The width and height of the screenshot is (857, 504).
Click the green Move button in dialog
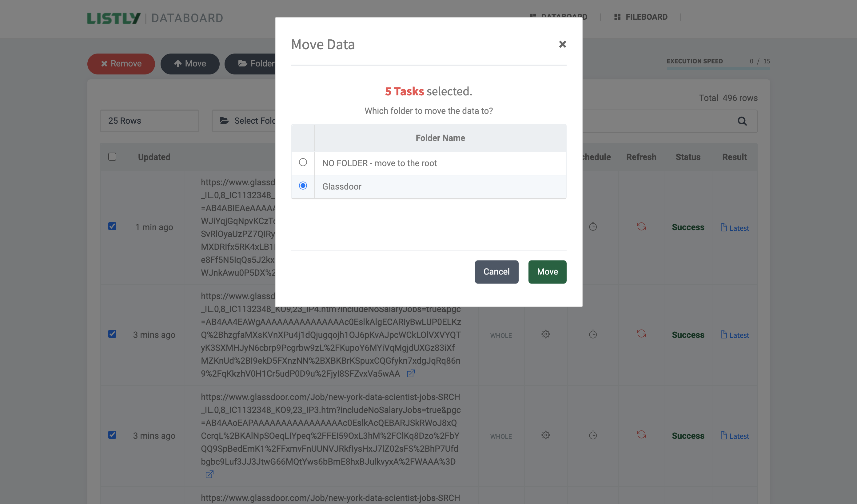[x=547, y=272]
